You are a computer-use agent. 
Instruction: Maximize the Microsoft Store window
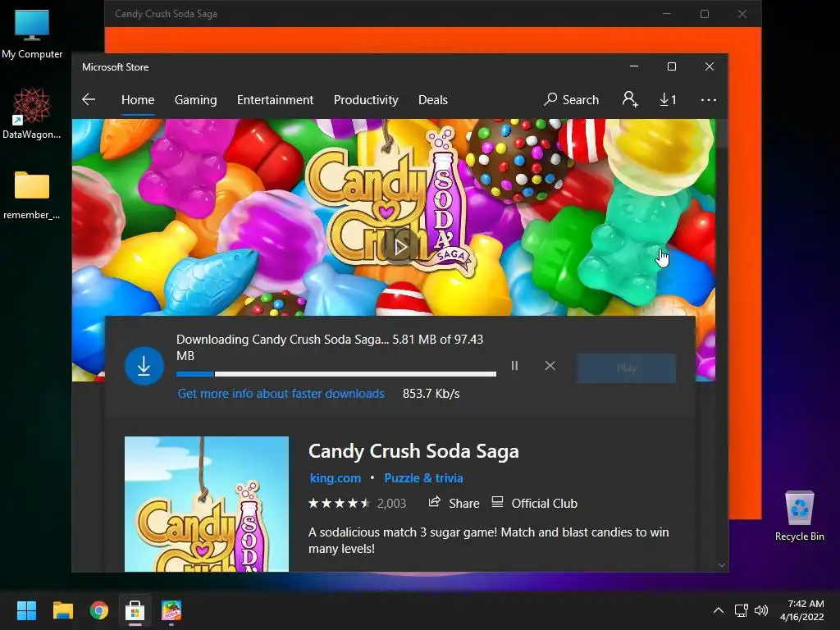pos(671,66)
